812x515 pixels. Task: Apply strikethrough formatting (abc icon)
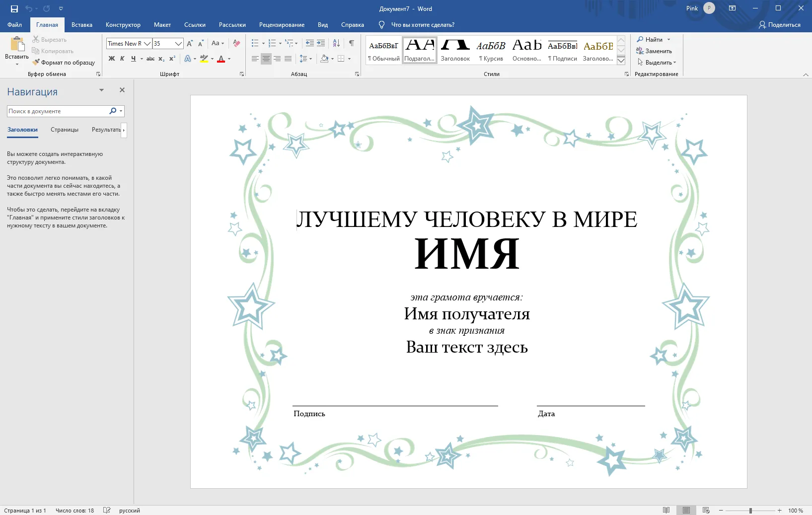[150, 59]
